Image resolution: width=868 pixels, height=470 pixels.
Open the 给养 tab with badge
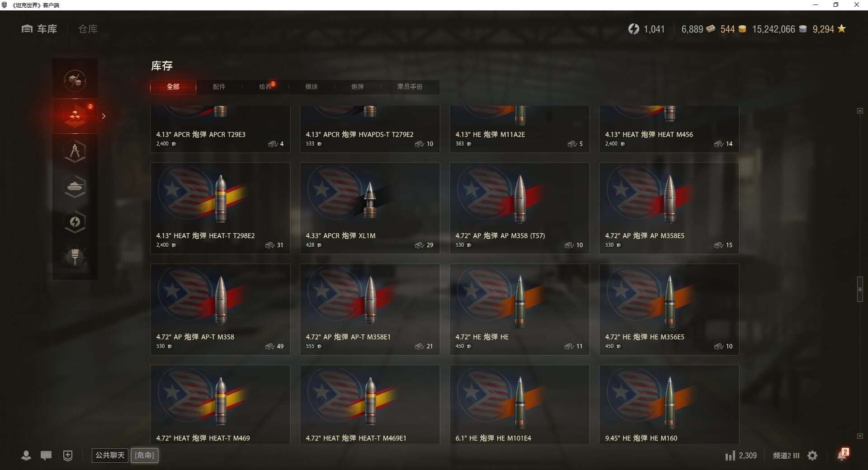pyautogui.click(x=266, y=87)
